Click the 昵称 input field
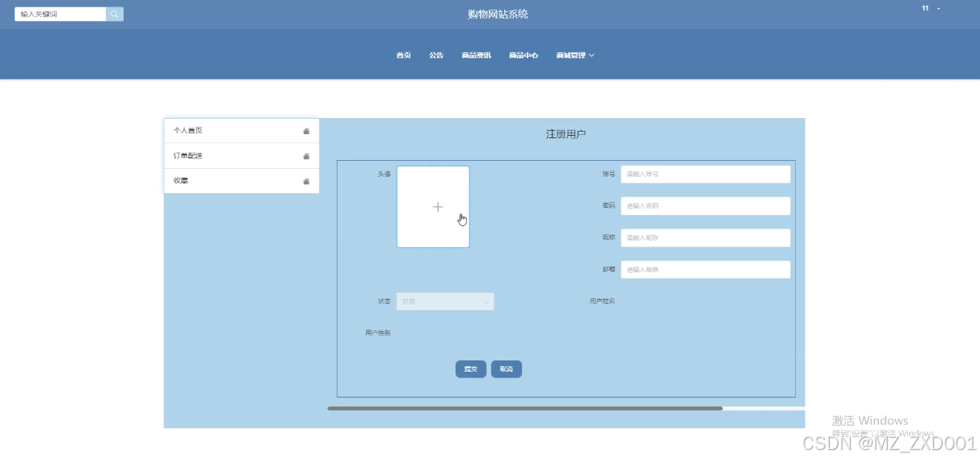 705,238
